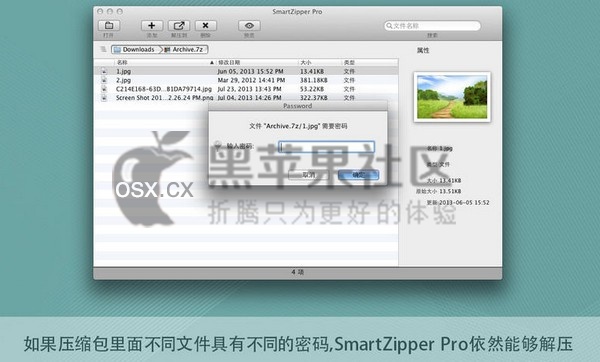Screen dimensions: 600x362
Task: Click the 4 items status bar text
Action: click(x=297, y=272)
